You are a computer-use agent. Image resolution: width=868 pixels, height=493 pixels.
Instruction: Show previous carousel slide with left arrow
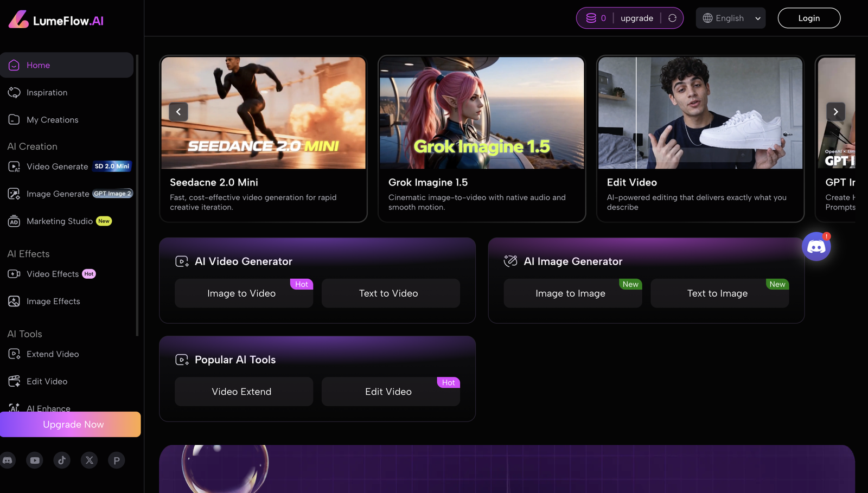178,112
